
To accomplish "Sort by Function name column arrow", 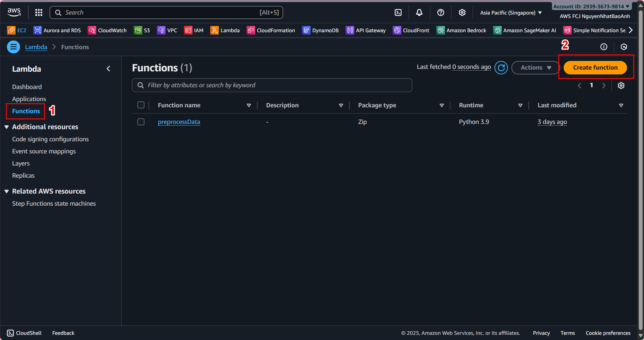I will coord(249,105).
